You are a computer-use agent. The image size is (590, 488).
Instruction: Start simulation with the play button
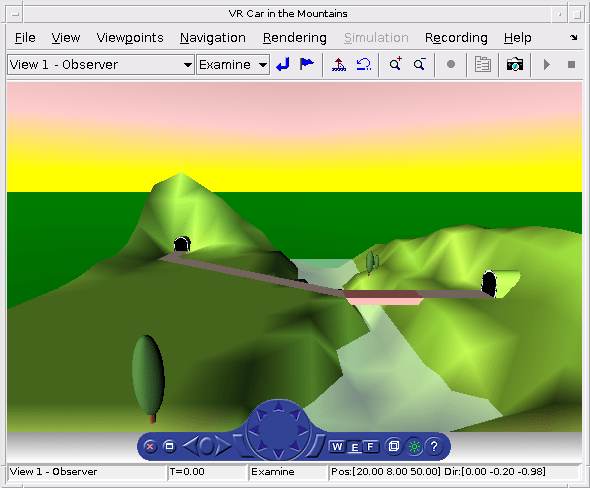547,65
